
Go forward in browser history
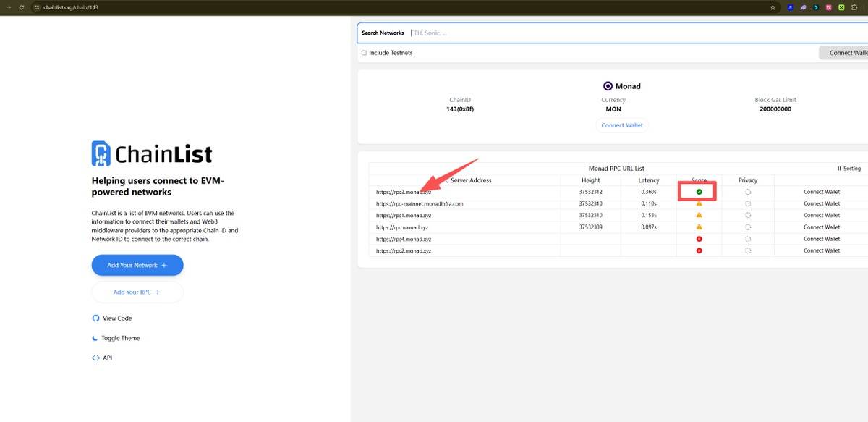[7, 7]
